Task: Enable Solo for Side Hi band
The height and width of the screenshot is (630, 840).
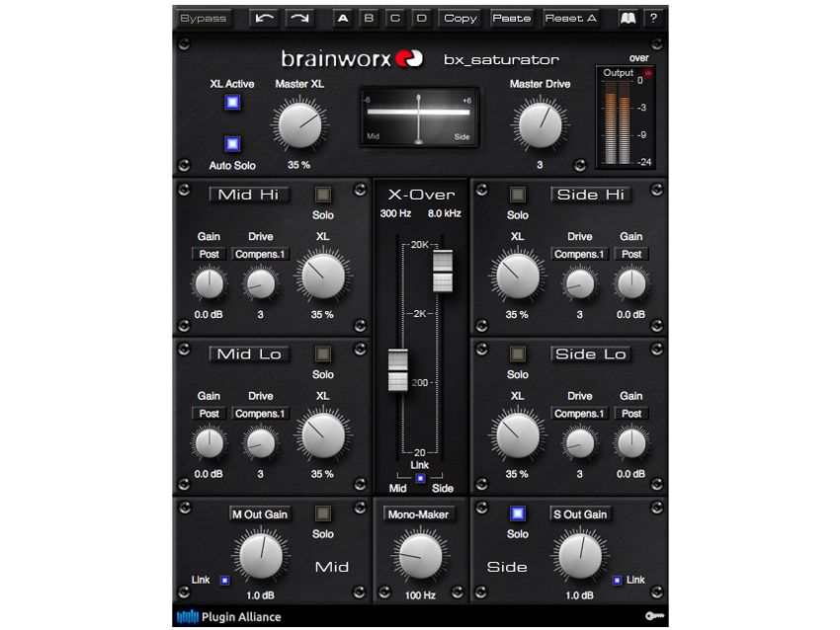Action: pos(518,195)
